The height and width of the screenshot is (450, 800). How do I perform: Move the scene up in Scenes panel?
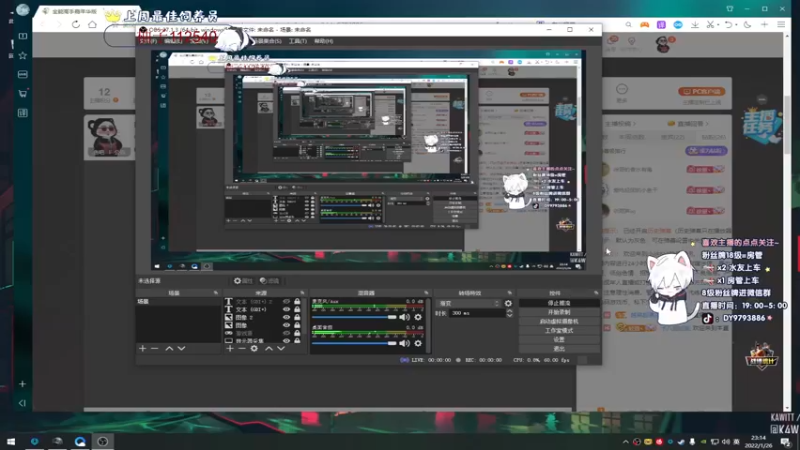click(x=169, y=348)
